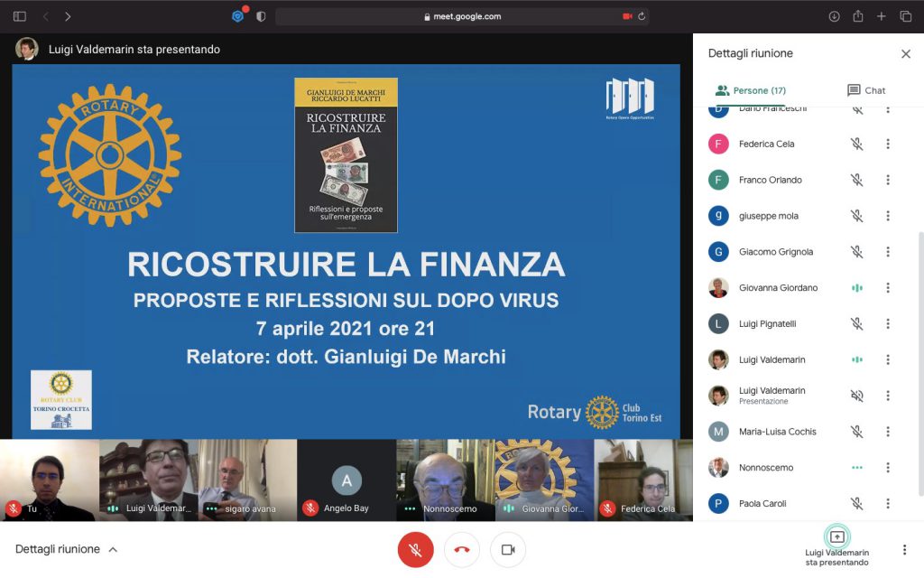Open more options for Franco Orlando
This screenshot has width=924, height=578.
click(888, 180)
